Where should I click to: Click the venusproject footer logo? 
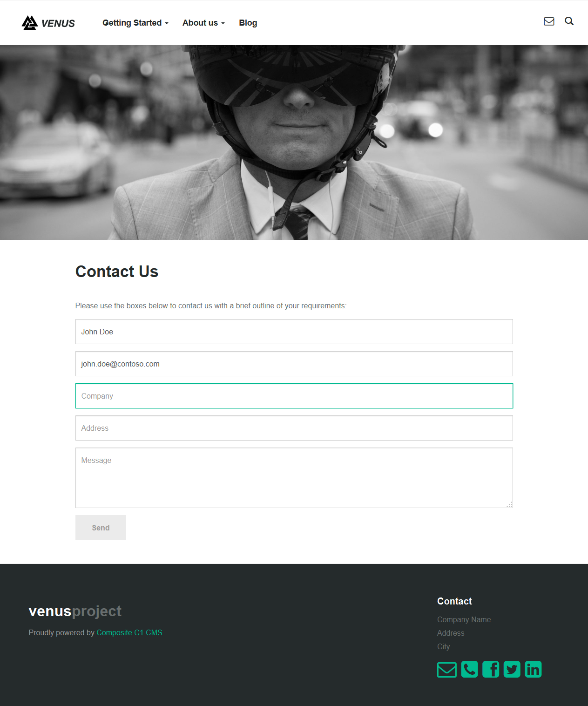[75, 611]
